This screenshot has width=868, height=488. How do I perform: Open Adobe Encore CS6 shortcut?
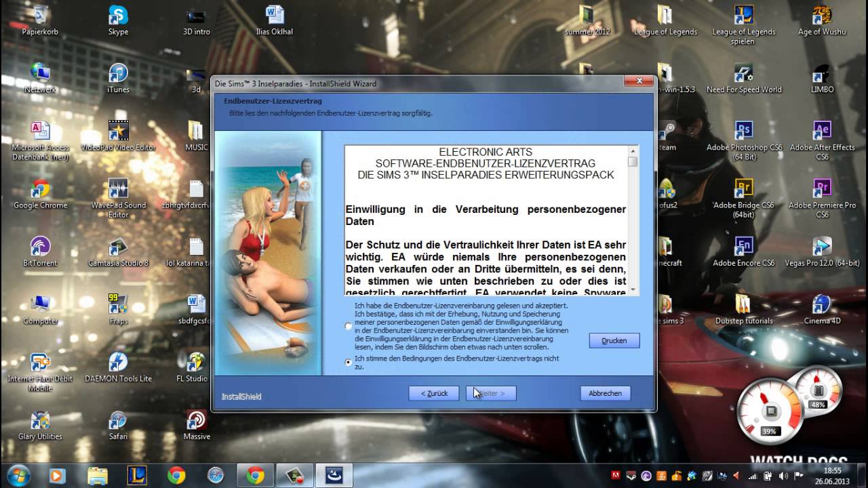(x=744, y=251)
